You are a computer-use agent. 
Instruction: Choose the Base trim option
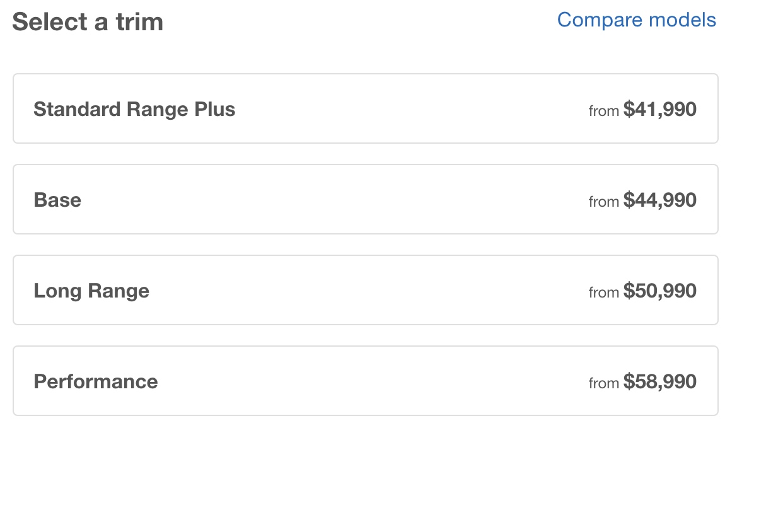coord(365,199)
